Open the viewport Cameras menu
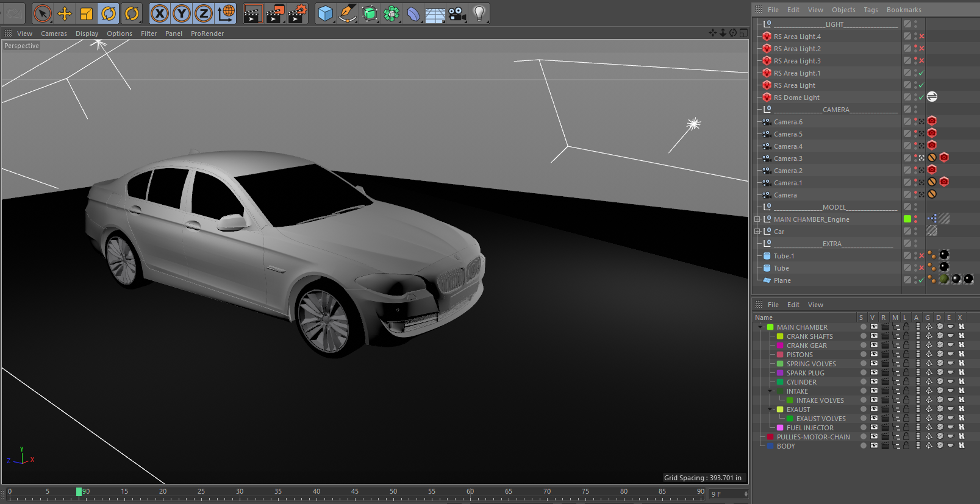 click(x=54, y=34)
